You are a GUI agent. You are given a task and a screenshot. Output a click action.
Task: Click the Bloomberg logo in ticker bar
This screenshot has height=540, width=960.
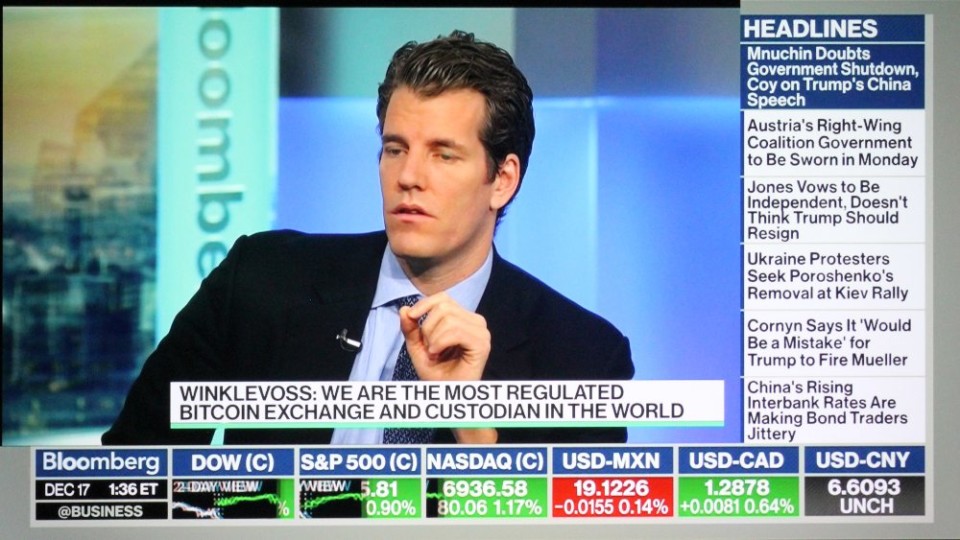(x=101, y=462)
